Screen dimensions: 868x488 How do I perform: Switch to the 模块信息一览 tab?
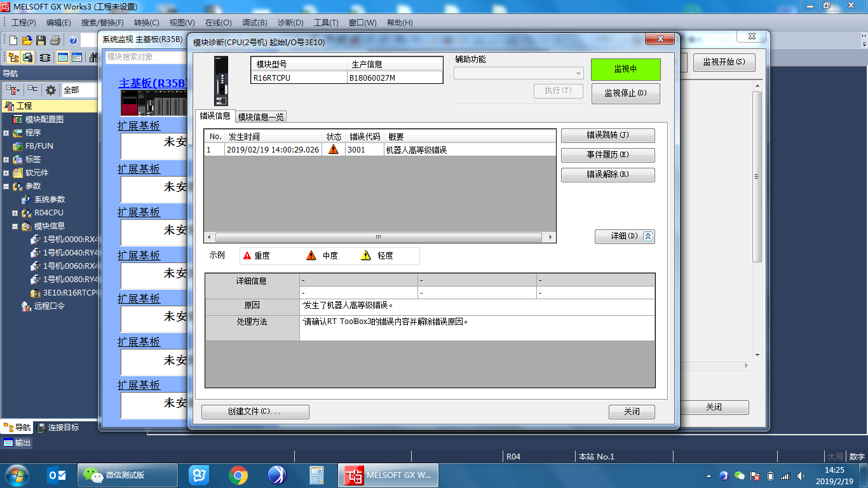point(261,117)
